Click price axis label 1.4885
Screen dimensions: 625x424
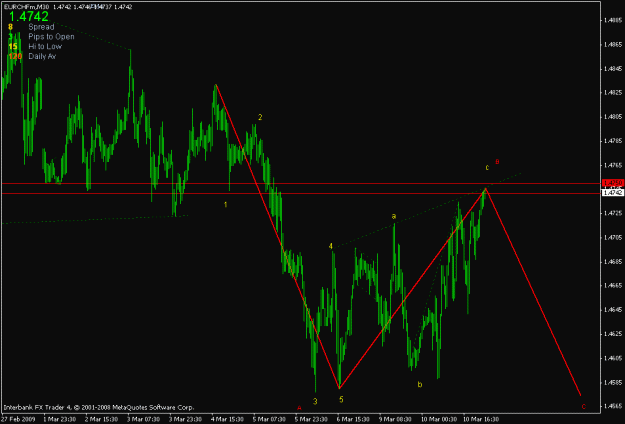tap(614, 20)
